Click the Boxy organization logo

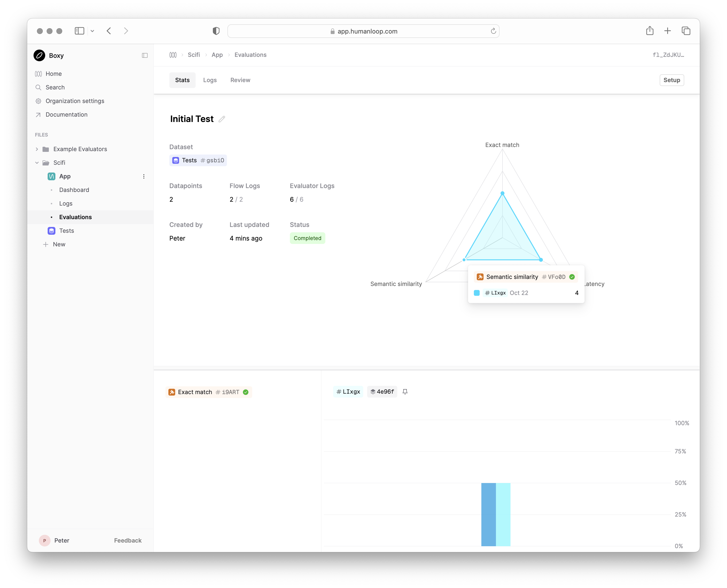(x=39, y=55)
